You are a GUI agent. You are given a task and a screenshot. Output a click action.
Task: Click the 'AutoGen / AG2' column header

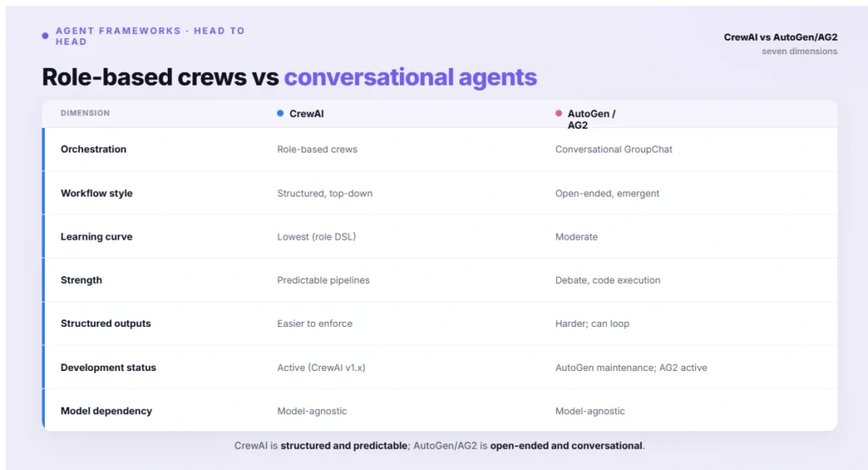tap(591, 119)
